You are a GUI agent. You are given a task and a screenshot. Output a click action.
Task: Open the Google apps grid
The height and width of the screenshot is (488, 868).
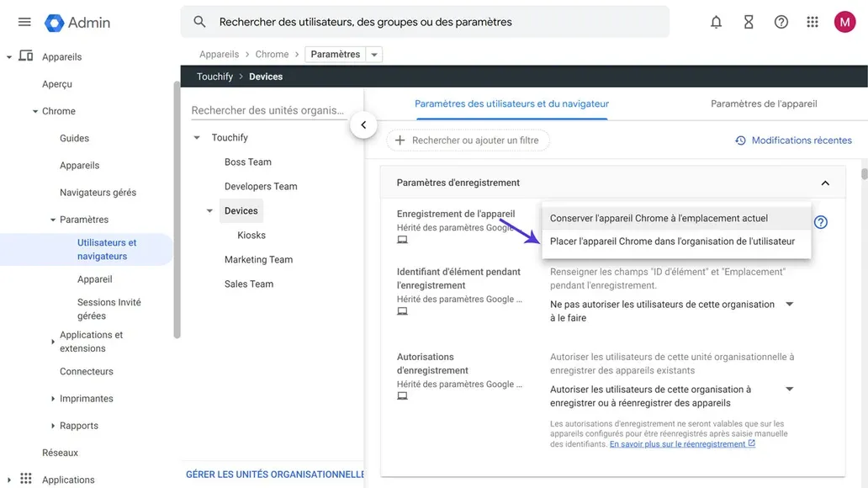812,22
